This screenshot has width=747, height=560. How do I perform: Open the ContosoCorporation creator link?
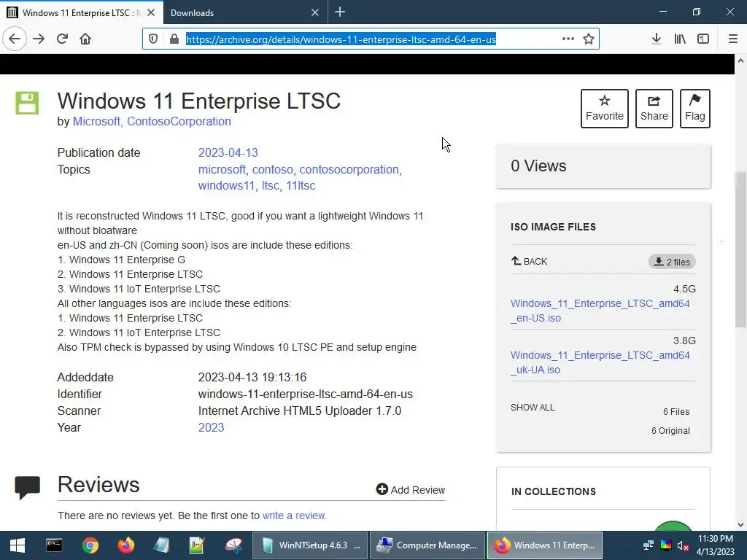point(179,122)
